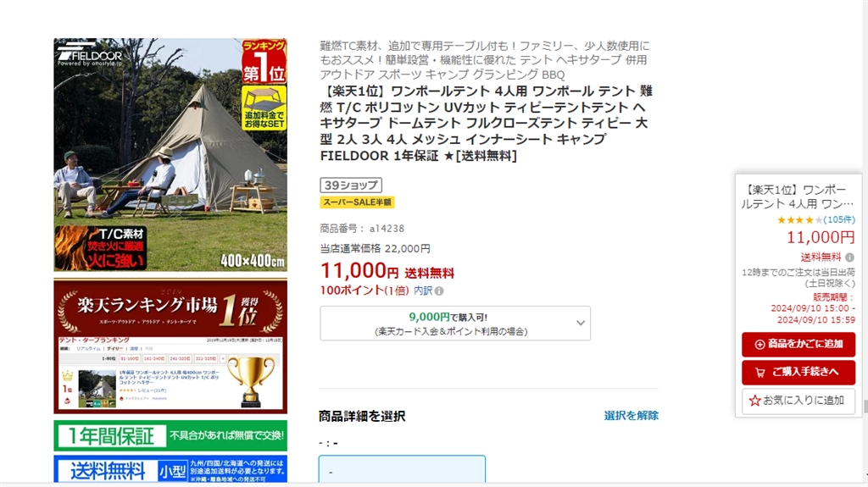Click the 39ショップ badge

coord(351,185)
